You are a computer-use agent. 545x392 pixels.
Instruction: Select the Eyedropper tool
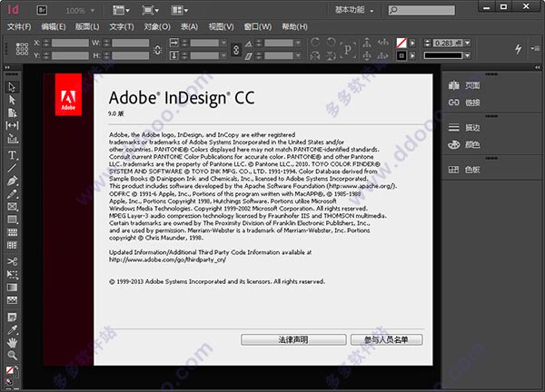point(12,330)
